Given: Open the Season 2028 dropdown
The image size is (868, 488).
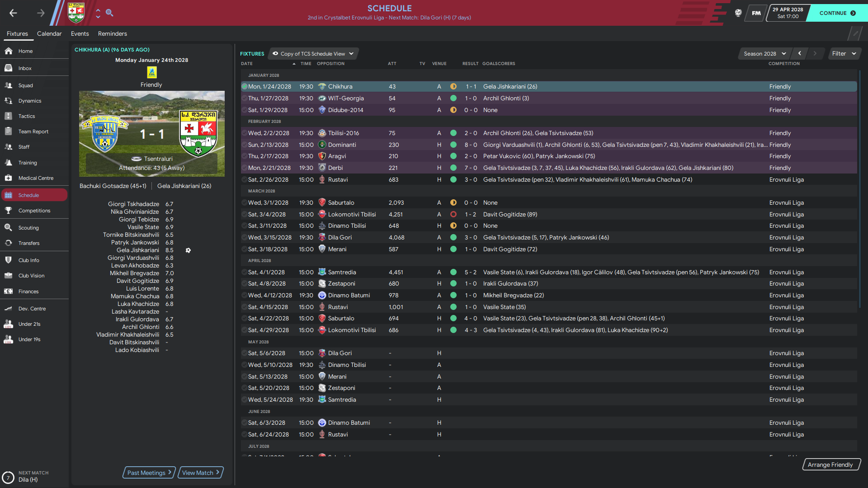Looking at the screenshot, I should (764, 53).
